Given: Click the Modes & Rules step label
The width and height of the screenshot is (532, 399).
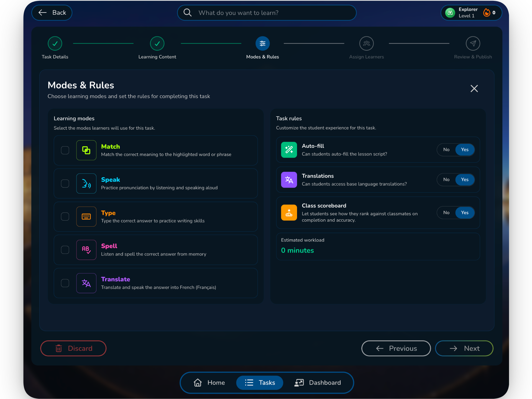Looking at the screenshot, I should 262,57.
